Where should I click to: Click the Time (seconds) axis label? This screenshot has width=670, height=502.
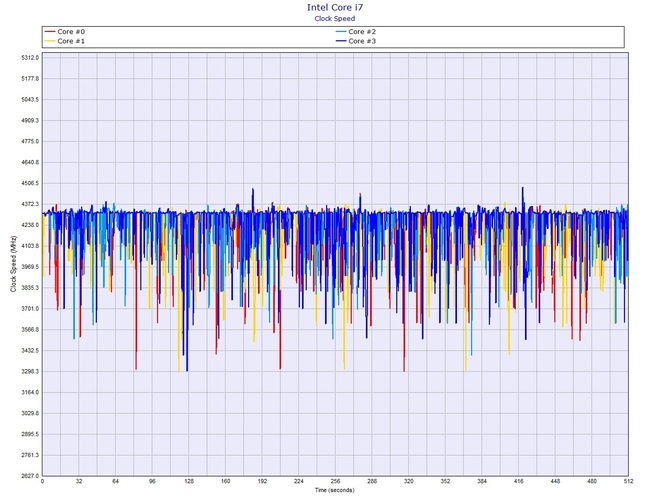[335, 490]
